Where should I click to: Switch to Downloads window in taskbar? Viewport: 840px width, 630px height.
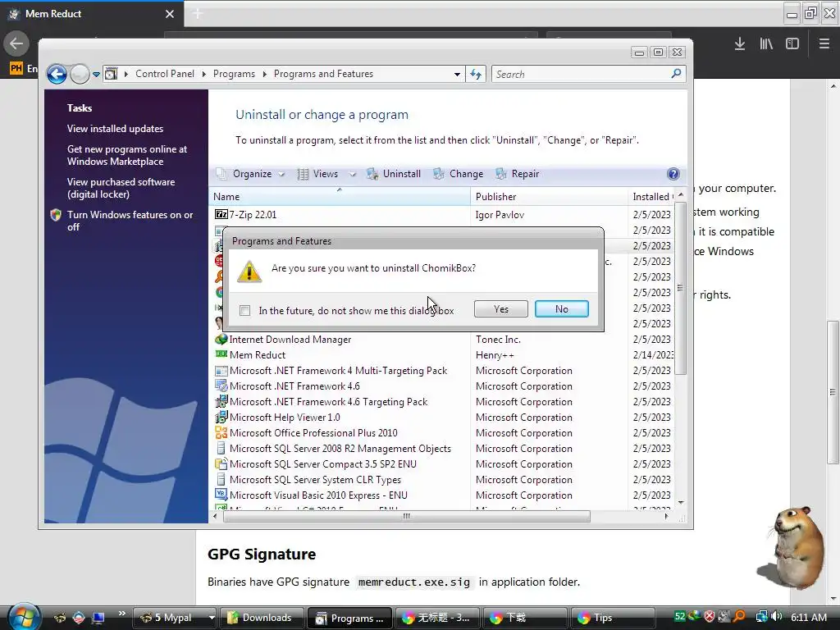click(x=262, y=618)
